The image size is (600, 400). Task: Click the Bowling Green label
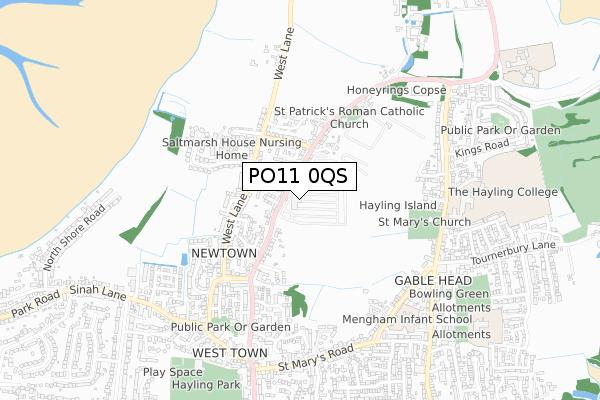coord(449,294)
